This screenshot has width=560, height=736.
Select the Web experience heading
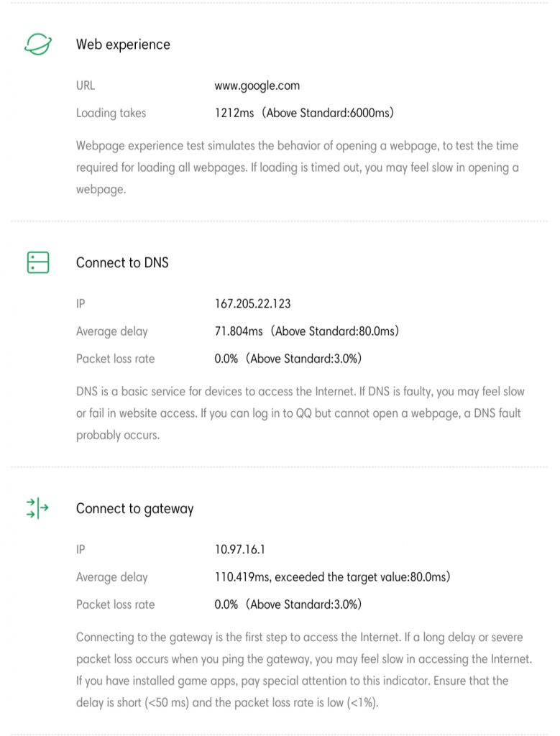123,45
